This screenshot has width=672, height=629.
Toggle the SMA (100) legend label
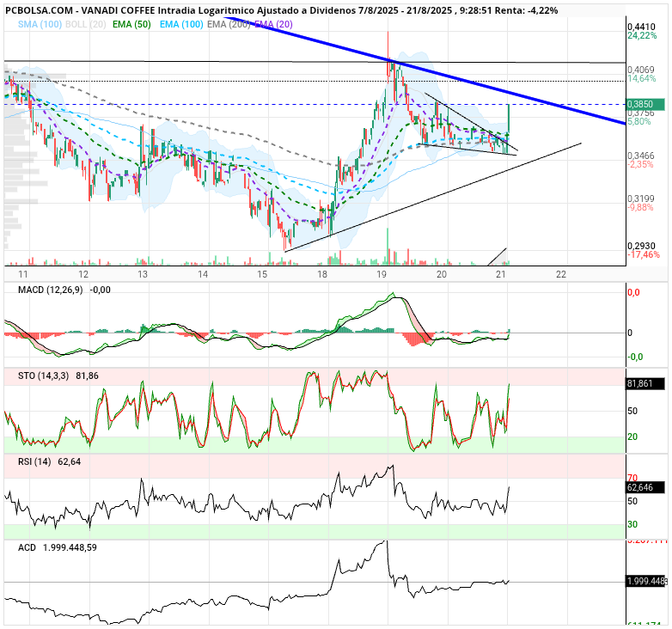pyautogui.click(x=40, y=24)
